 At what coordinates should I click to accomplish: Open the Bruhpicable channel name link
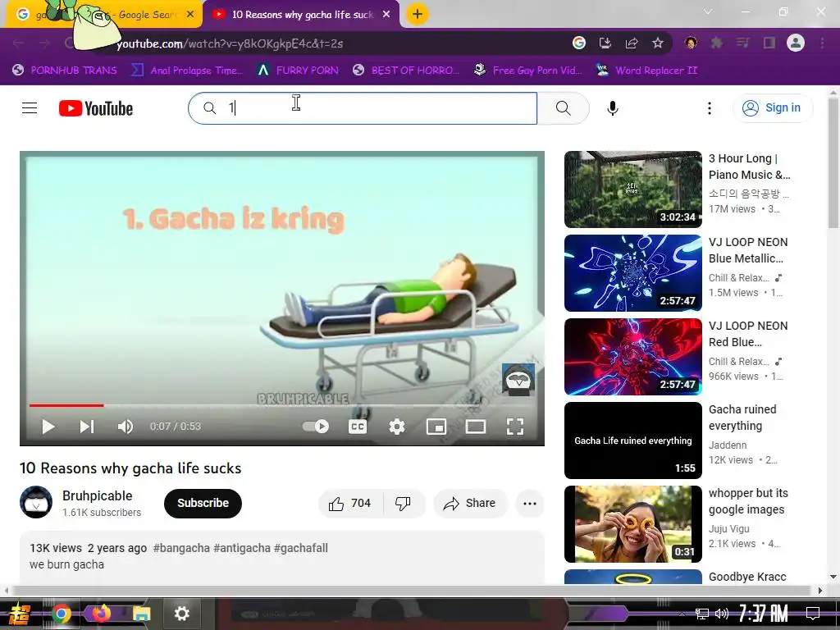98,495
